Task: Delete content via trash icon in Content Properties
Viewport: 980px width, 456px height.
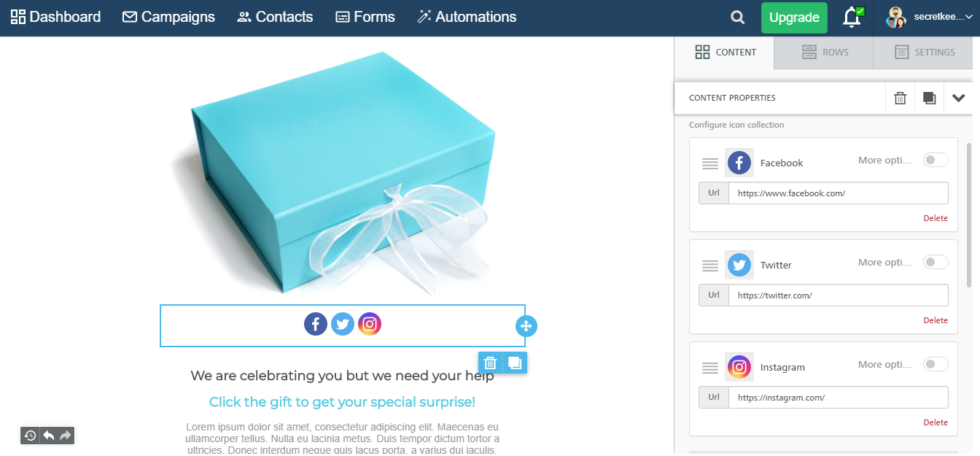Action: [x=901, y=98]
